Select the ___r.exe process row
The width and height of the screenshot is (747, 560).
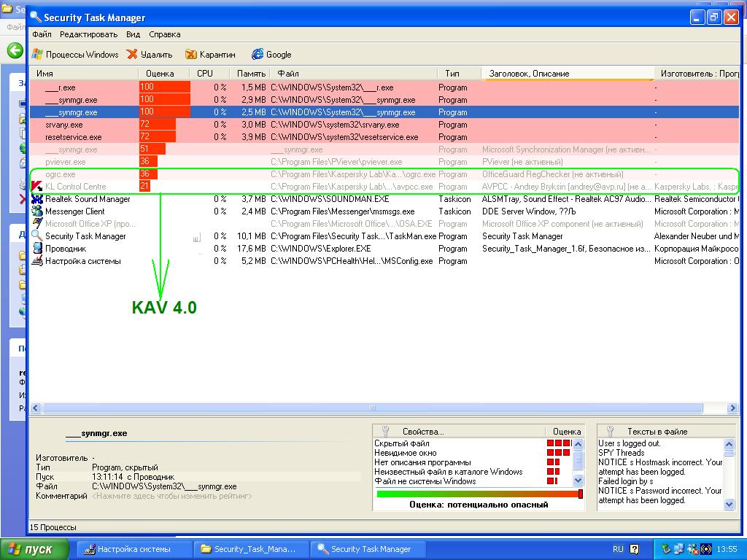coord(384,87)
